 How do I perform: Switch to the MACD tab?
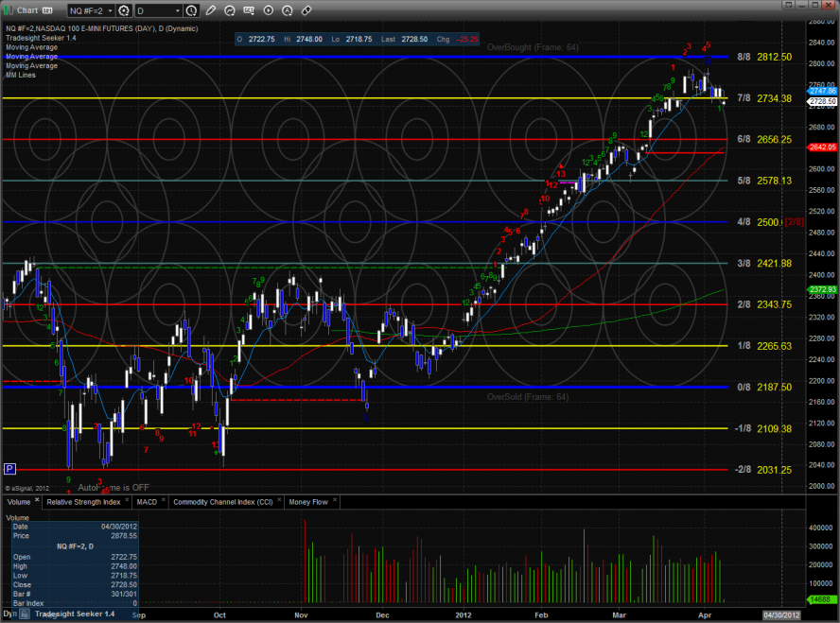[146, 502]
